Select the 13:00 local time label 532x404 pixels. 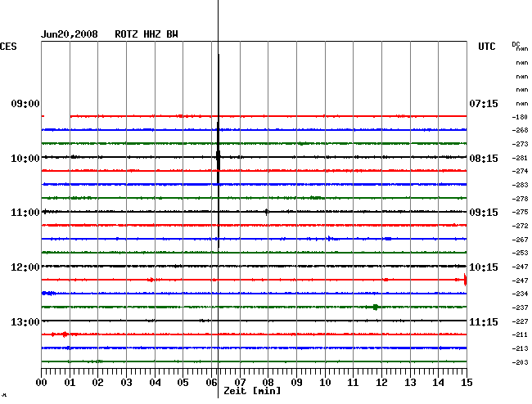pos(25,321)
